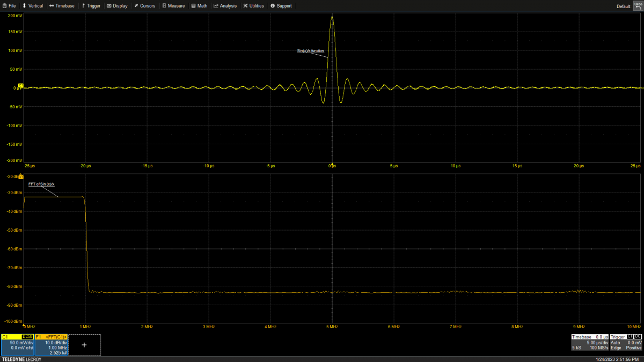
Task: Click the 'Default:' setup label
Action: [624, 6]
